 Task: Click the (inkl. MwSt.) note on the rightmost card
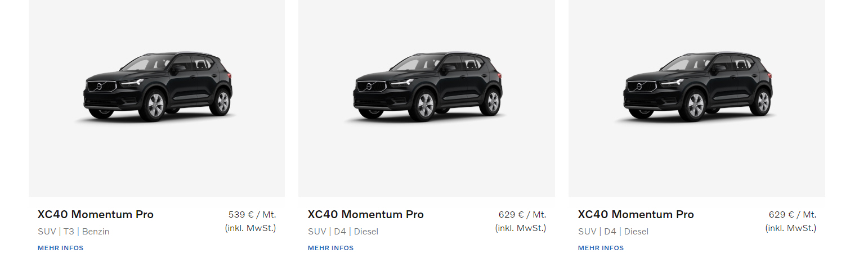coord(791,228)
